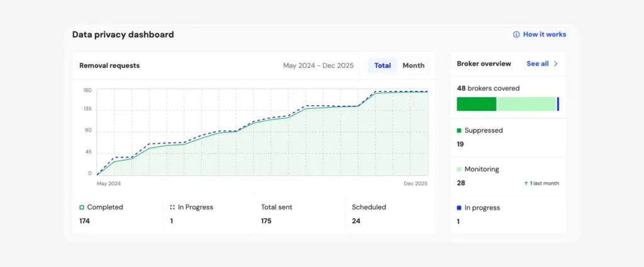Open See all brokers link
Viewport: 644px width, 267px height.
tap(537, 64)
